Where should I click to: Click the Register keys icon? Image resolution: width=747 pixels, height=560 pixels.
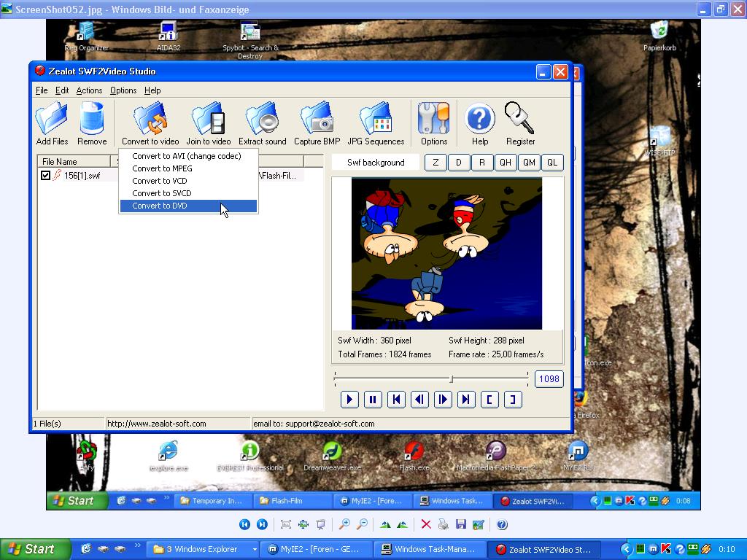[519, 118]
